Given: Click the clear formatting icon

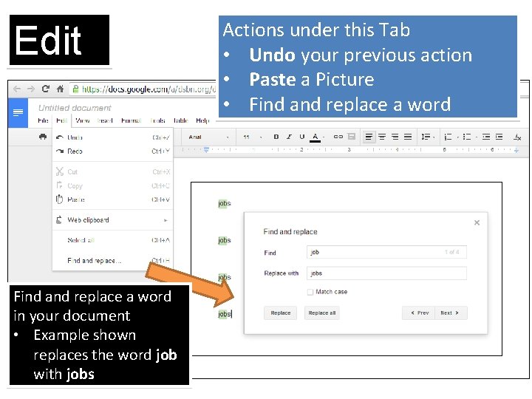Looking at the screenshot, I should [517, 137].
